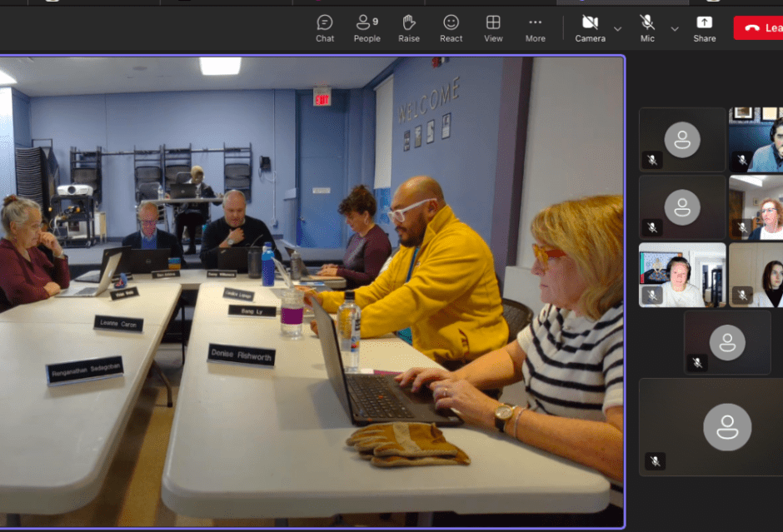Select the dark-haired woman's video tile
The image size is (783, 532).
(758, 276)
